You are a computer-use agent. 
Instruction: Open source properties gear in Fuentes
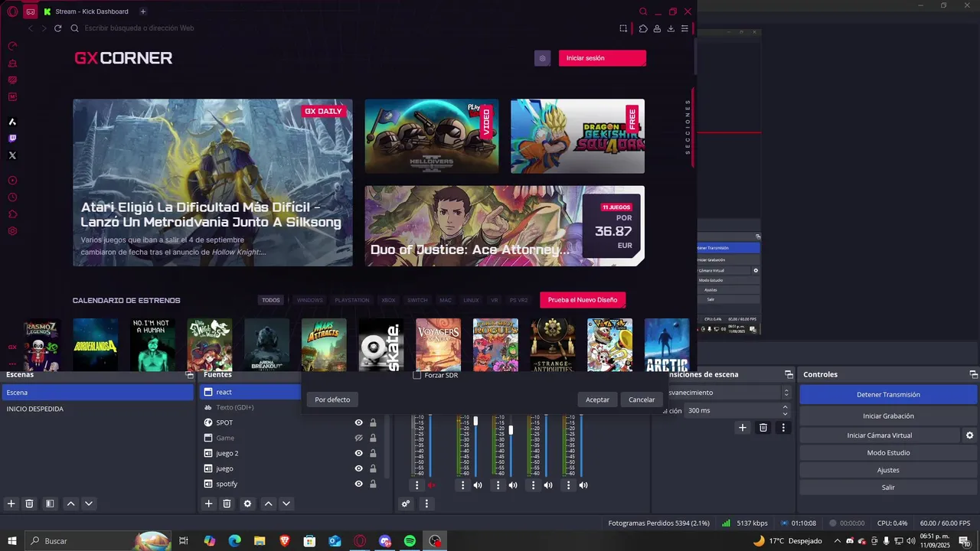click(247, 504)
